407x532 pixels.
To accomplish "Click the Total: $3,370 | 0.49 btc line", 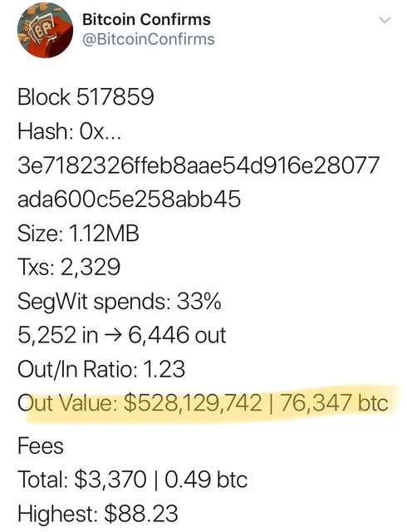I will click(133, 480).
